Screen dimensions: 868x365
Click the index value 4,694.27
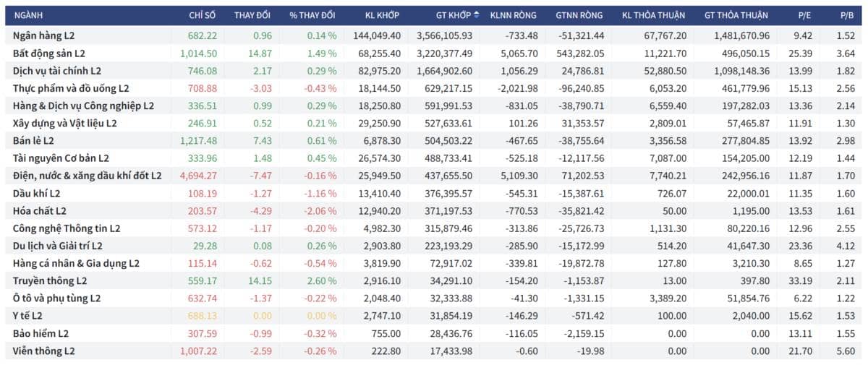click(x=198, y=176)
